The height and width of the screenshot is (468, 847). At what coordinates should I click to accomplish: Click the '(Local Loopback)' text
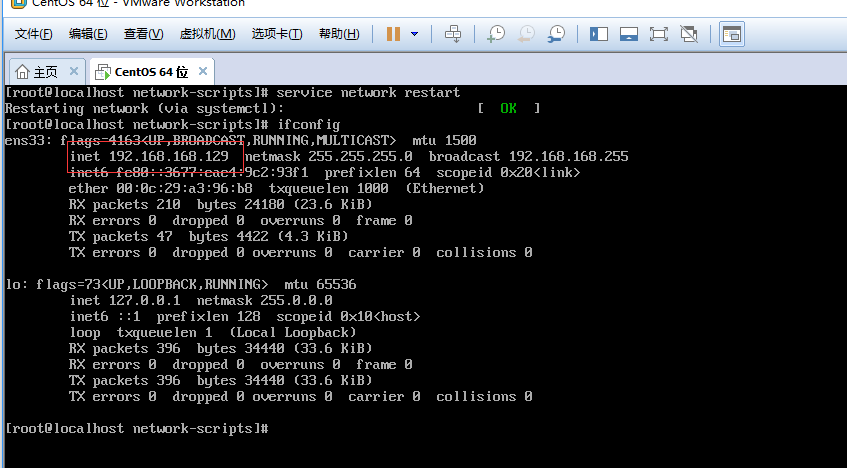pyautogui.click(x=293, y=332)
